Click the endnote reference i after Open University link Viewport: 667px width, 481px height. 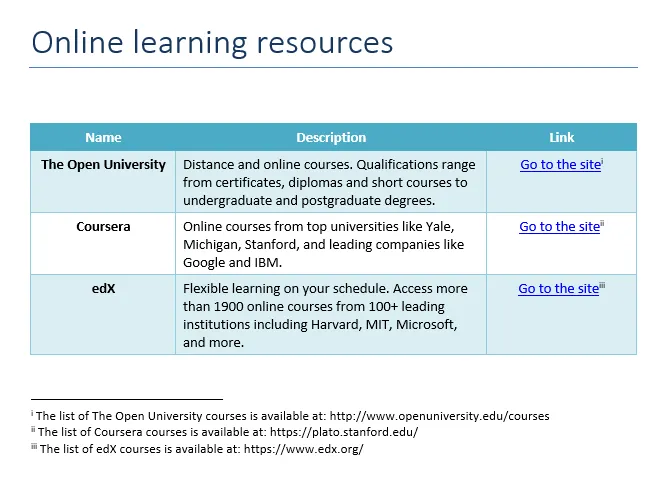(x=602, y=161)
